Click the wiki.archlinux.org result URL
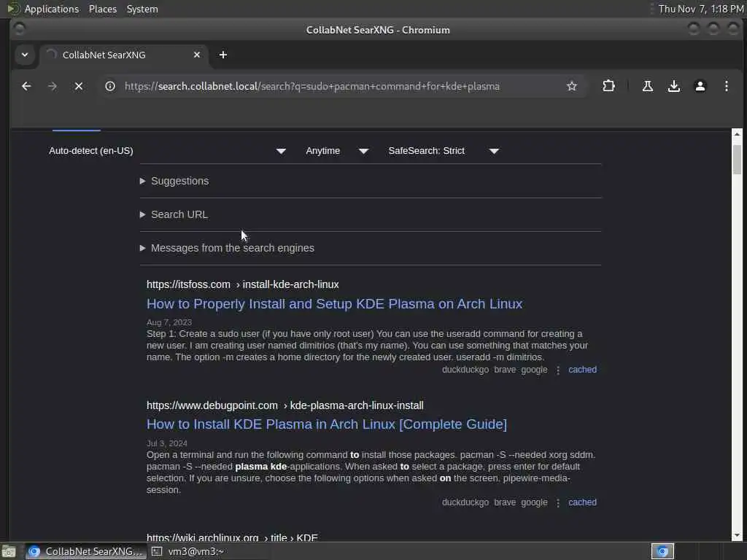 (232, 537)
